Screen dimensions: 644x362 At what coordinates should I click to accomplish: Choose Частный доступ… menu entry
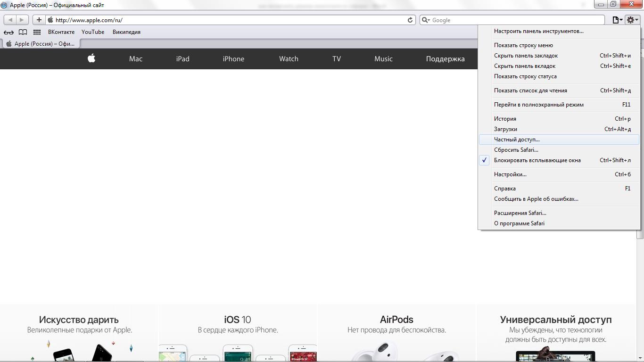(x=559, y=140)
